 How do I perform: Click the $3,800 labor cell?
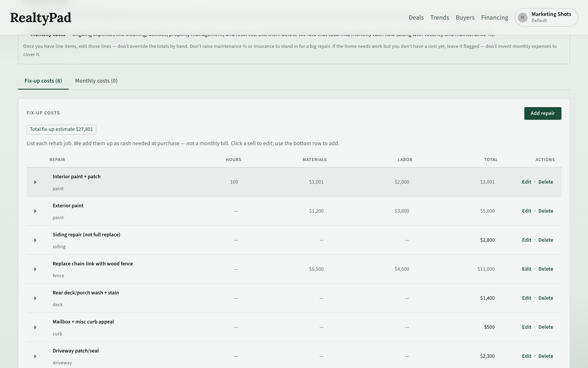(402, 211)
